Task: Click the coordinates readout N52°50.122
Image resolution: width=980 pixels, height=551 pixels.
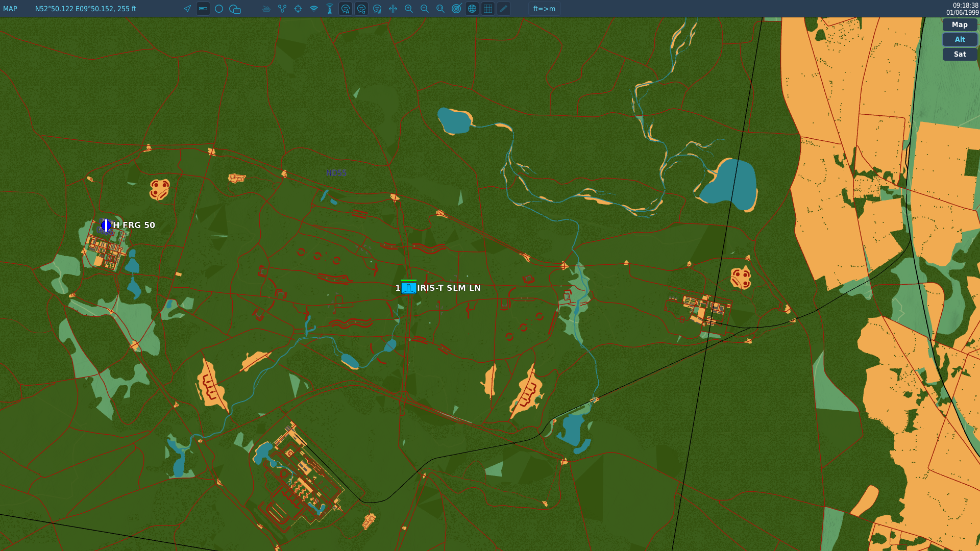Action: (x=86, y=9)
